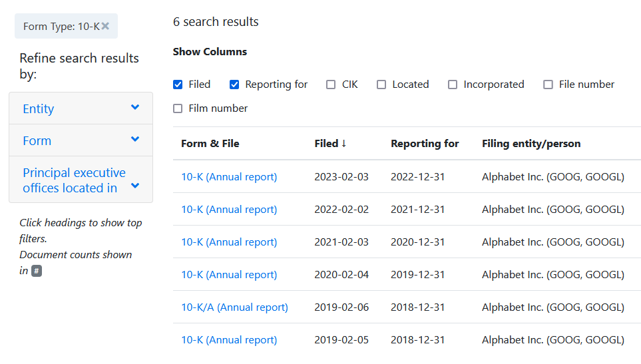Open the 10-K filed 2023-02-03
The width and height of the screenshot is (641, 364).
point(229,177)
